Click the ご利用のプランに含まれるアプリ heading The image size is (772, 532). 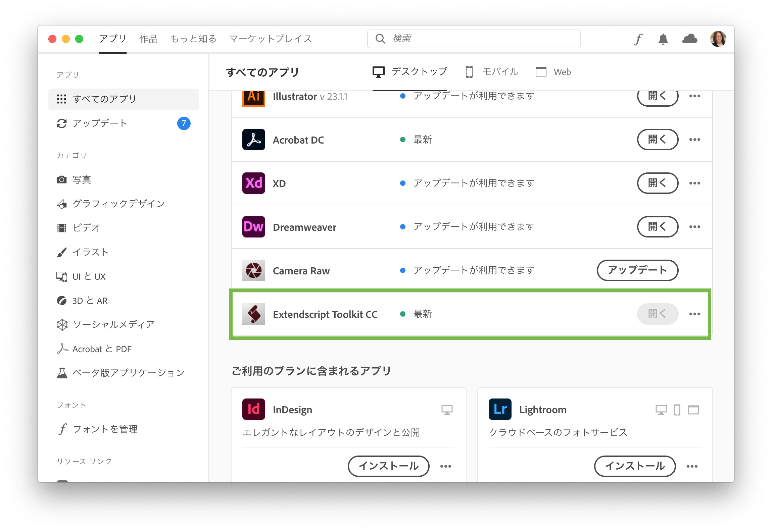pos(311,371)
